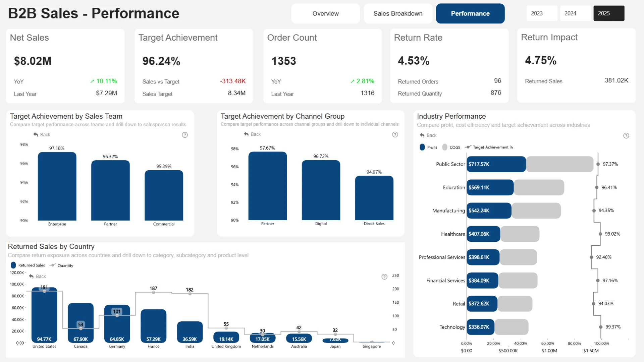644x362 pixels.
Task: Open help icon for Channel Group chart
Action: click(395, 134)
